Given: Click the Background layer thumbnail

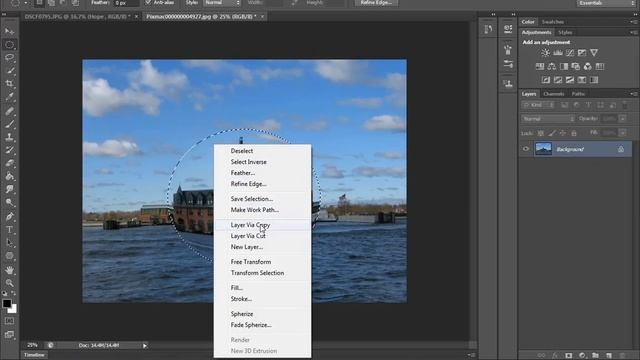Looking at the screenshot, I should coord(543,149).
